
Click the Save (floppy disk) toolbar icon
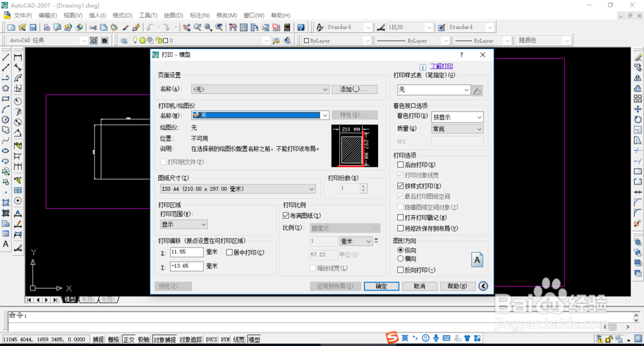pyautogui.click(x=33, y=28)
